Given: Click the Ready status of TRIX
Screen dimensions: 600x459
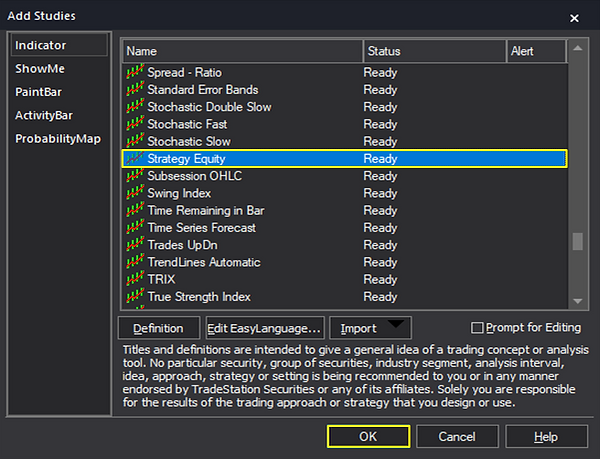Looking at the screenshot, I should click(380, 279).
